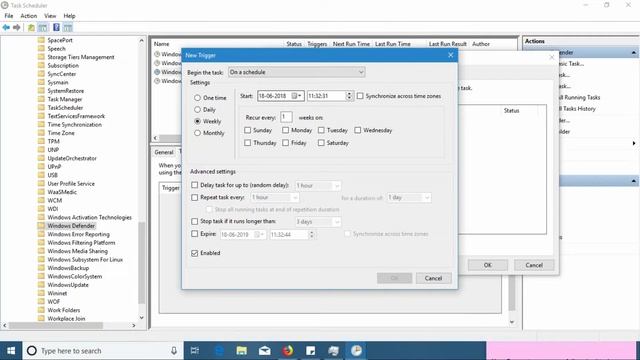Check the Thursday checkbox

pos(247,143)
